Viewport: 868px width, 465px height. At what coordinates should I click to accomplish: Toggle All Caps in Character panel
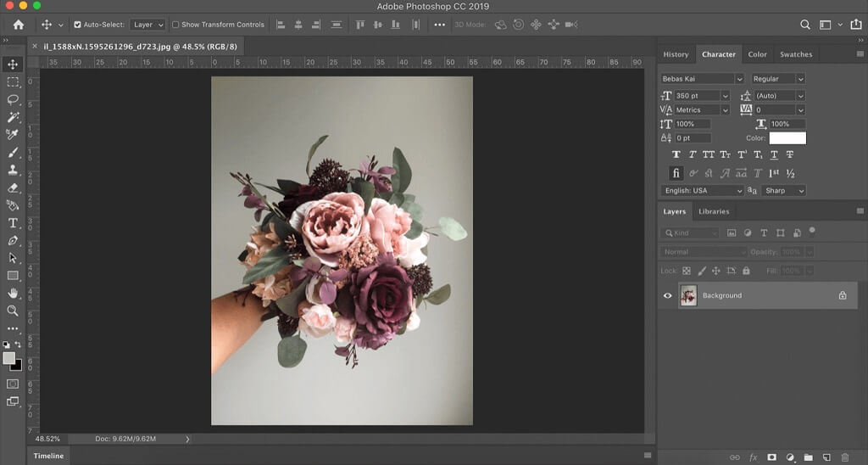click(709, 154)
